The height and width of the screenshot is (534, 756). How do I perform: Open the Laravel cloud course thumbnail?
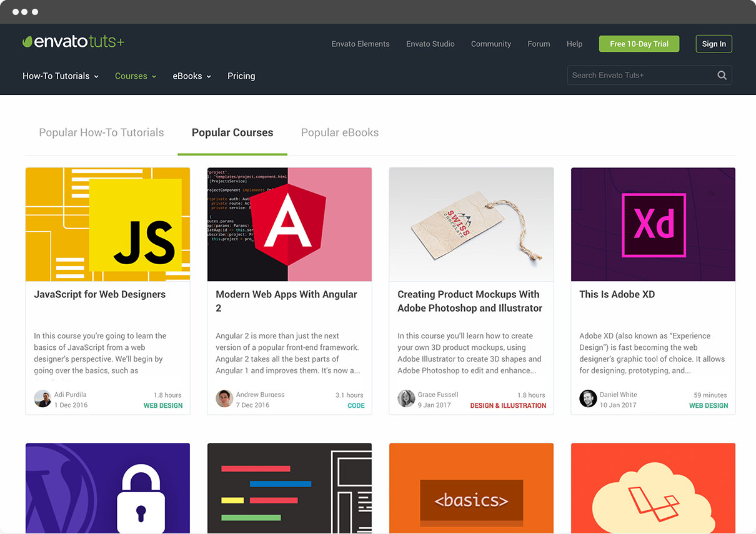pyautogui.click(x=653, y=488)
